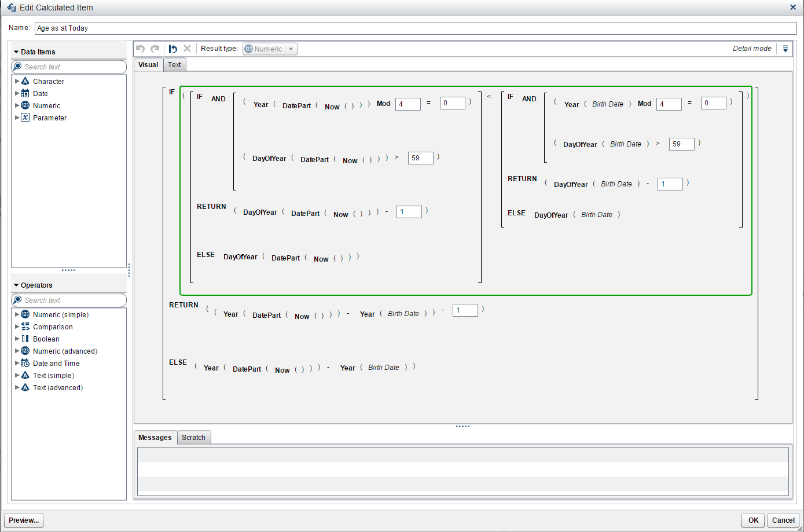Image resolution: width=804 pixels, height=532 pixels.
Task: Open the Scratch tab
Action: tap(193, 438)
